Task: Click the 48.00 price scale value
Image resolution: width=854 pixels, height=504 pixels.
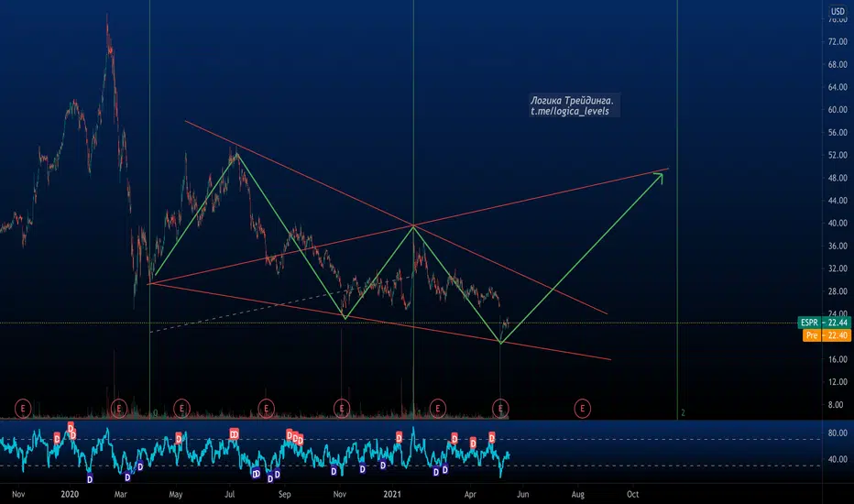Action: point(838,178)
